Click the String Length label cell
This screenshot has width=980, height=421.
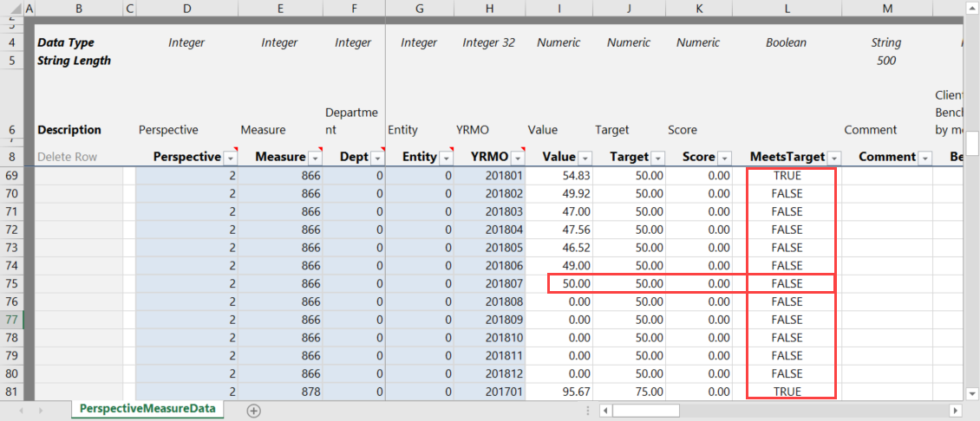pyautogui.click(x=79, y=62)
